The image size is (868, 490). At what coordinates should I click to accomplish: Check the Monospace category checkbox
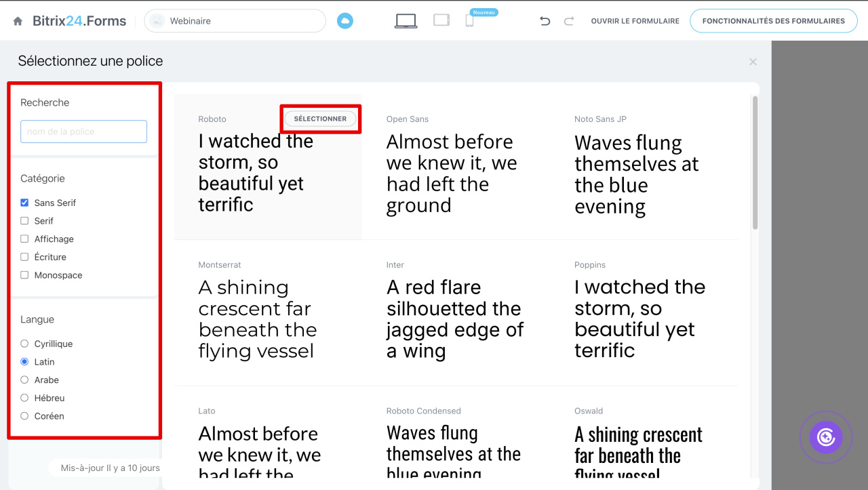tap(24, 275)
